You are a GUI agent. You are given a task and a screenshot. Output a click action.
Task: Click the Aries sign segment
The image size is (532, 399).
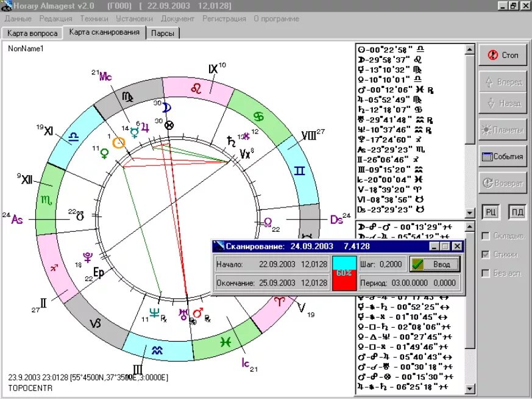click(280, 302)
